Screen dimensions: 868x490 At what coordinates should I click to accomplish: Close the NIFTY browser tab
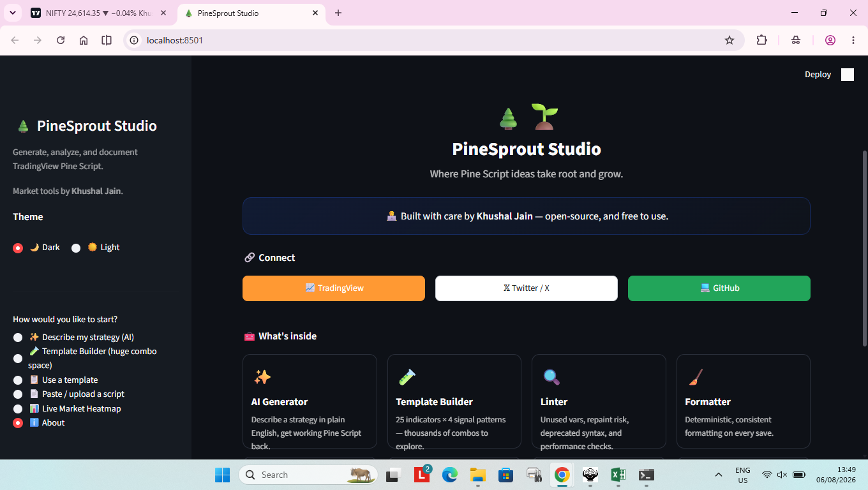pos(164,13)
